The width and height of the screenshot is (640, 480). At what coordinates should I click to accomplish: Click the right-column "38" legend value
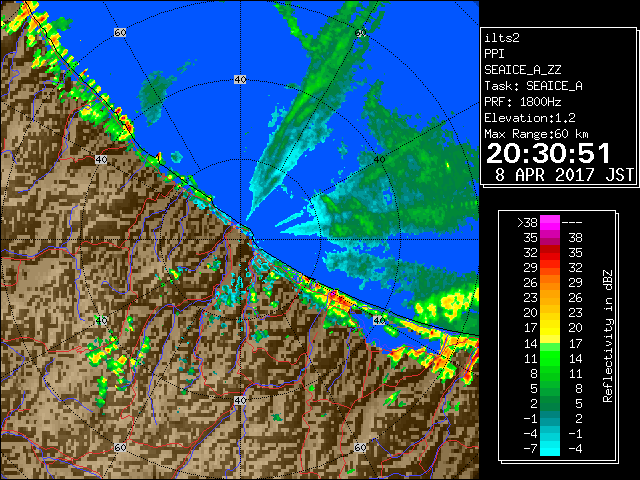576,238
